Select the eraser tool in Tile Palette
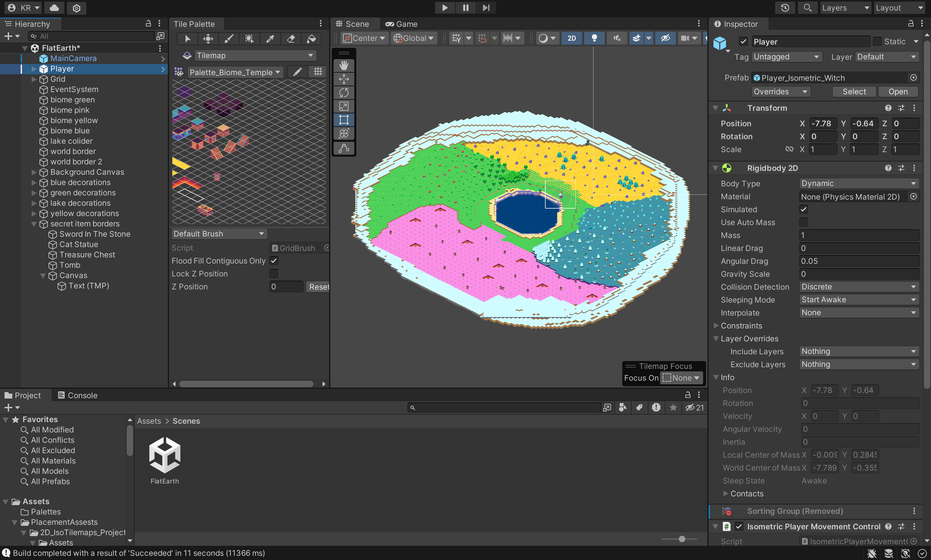931x560 pixels. pyautogui.click(x=290, y=38)
